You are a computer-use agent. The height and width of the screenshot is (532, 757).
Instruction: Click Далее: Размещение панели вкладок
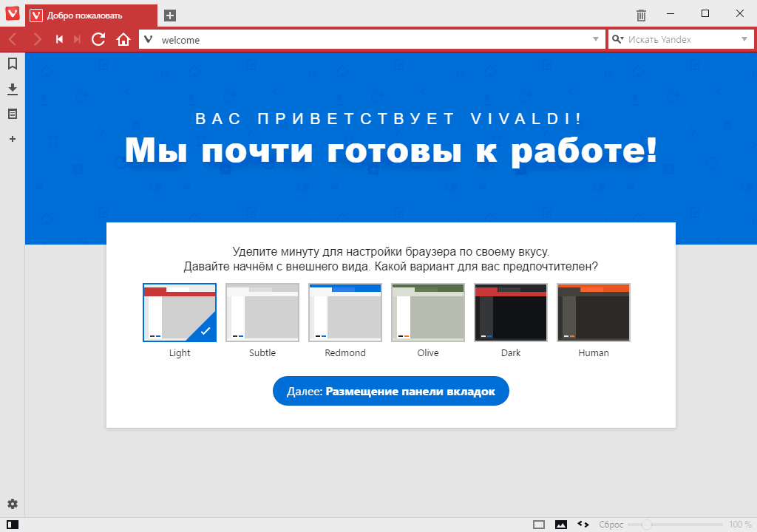point(390,391)
